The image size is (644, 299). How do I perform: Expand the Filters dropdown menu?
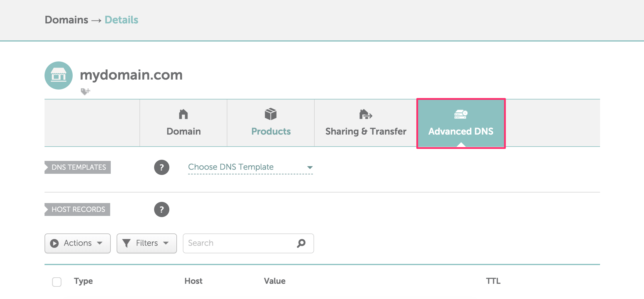pyautogui.click(x=147, y=243)
